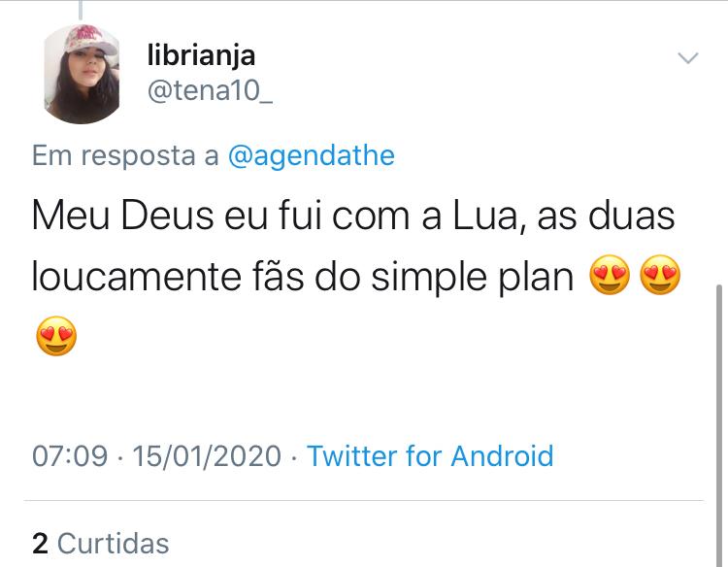The image size is (728, 567).
Task: Click the 07:09 timestamp
Action: click(70, 455)
